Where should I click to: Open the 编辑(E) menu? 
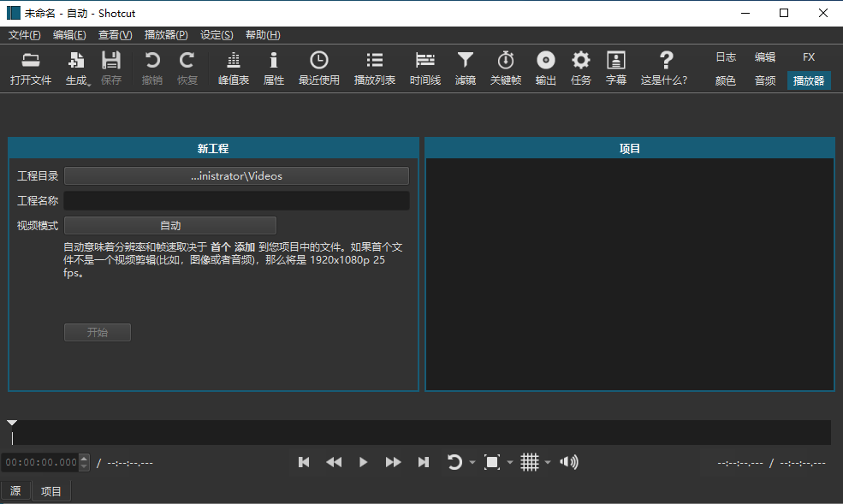pyautogui.click(x=69, y=35)
